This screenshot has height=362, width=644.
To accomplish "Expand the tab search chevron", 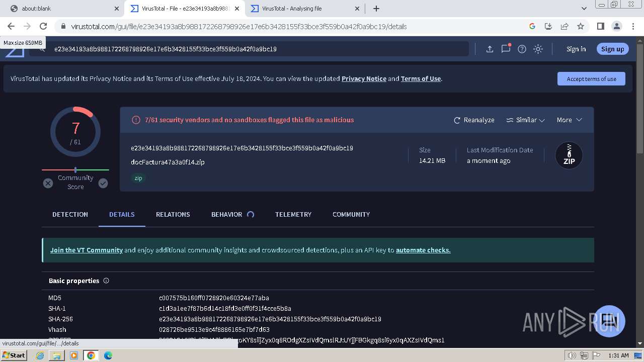I will point(584,9).
